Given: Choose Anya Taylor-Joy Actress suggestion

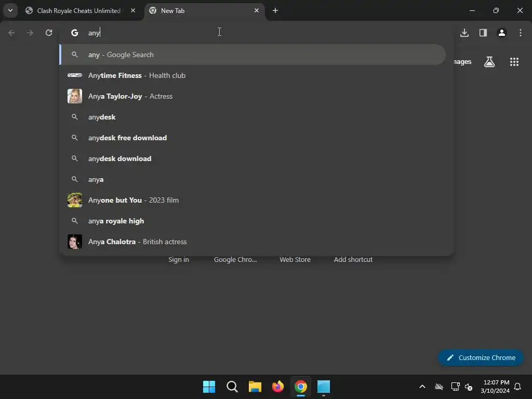Looking at the screenshot, I should (253, 96).
